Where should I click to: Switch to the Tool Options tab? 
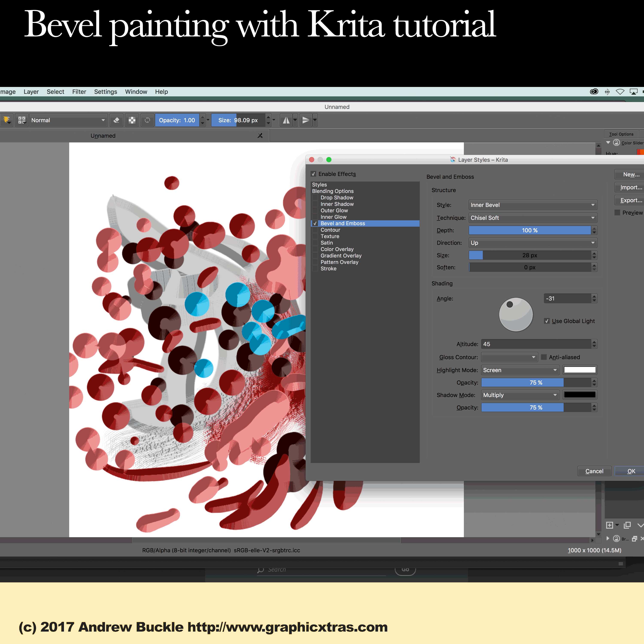(x=621, y=134)
